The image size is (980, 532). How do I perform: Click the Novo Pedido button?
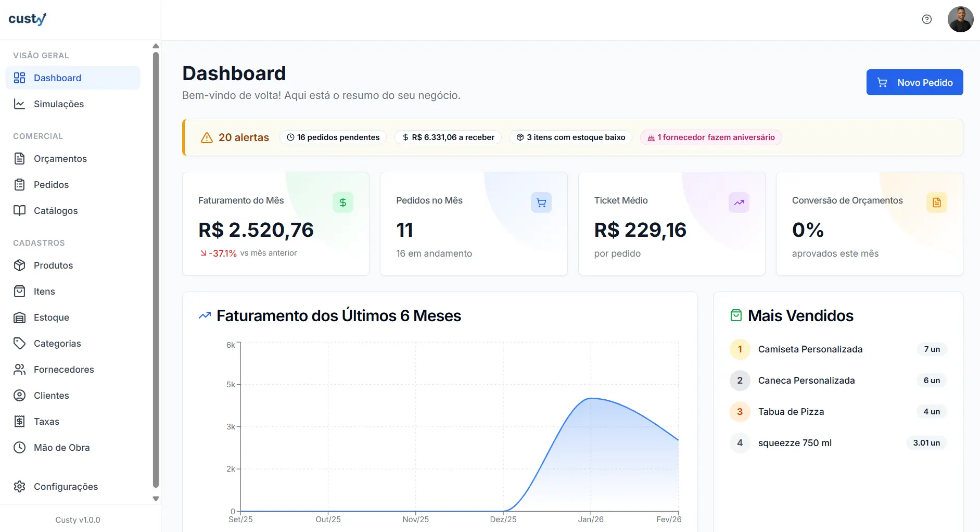914,82
